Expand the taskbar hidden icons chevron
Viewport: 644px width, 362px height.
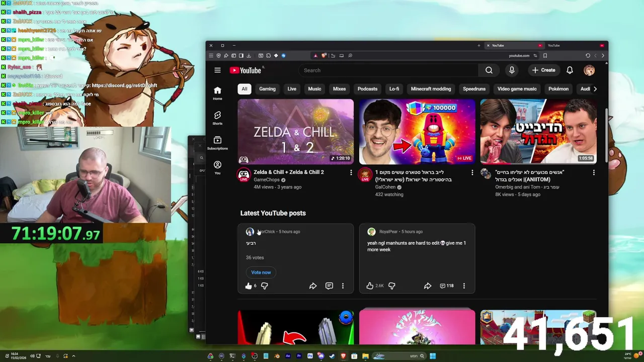coord(73,356)
